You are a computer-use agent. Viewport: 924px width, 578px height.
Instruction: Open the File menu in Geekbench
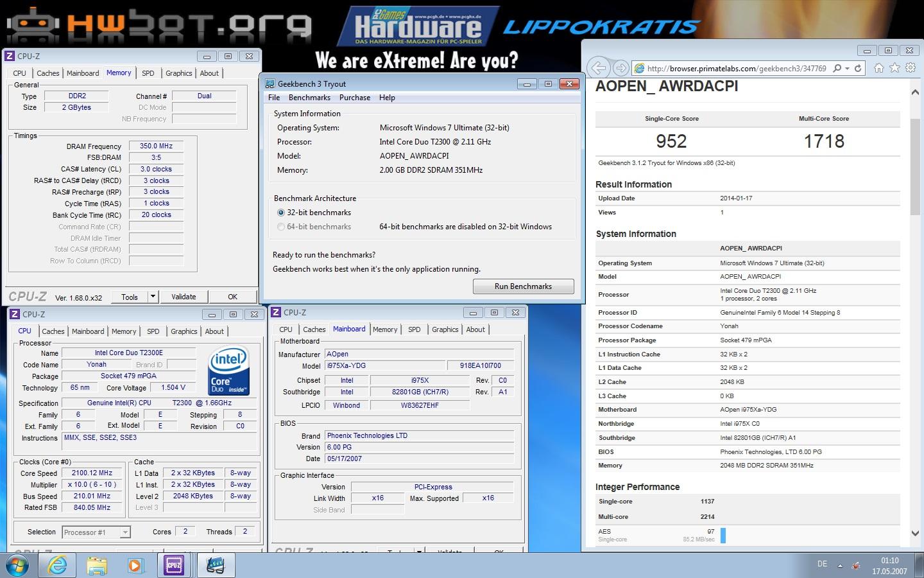pos(274,98)
